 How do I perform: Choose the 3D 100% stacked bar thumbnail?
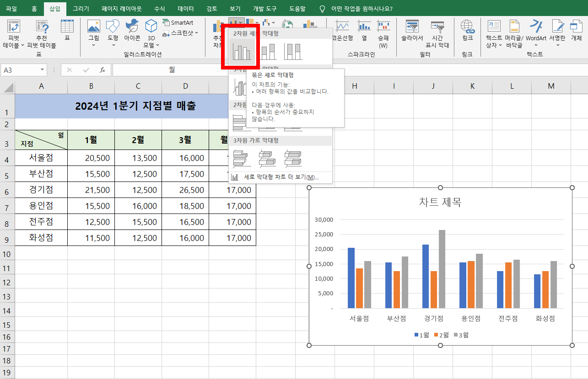point(293,159)
